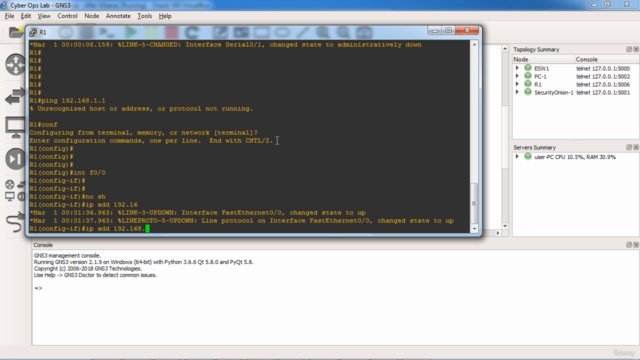This screenshot has width=640, height=360.
Task: Expand the ESW1 node in Topology Summary
Action: [x=517, y=68]
